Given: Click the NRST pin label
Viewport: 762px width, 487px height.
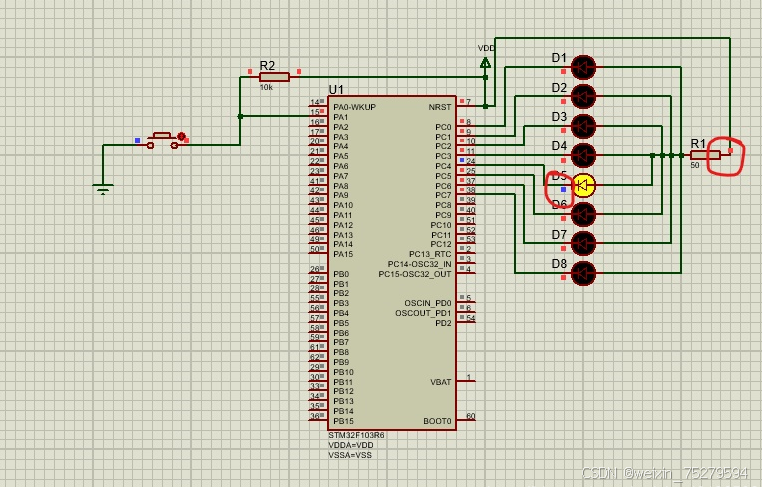Looking at the screenshot, I should click(x=440, y=107).
